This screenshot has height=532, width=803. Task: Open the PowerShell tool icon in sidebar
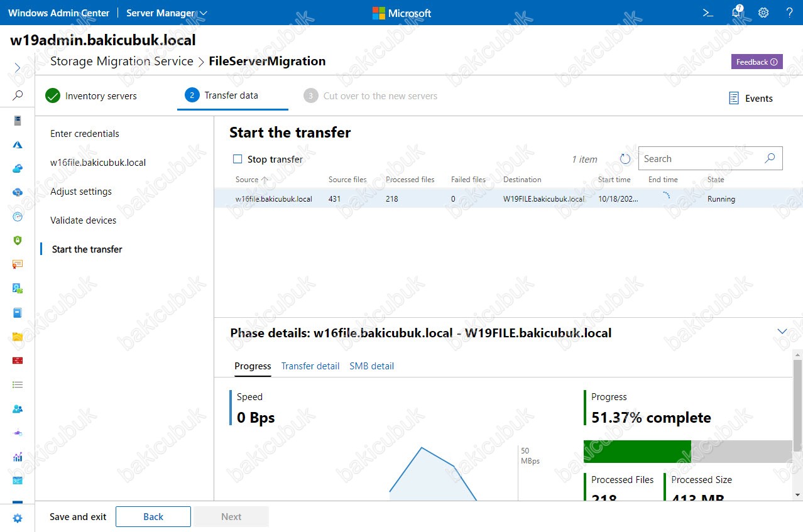click(x=18, y=480)
